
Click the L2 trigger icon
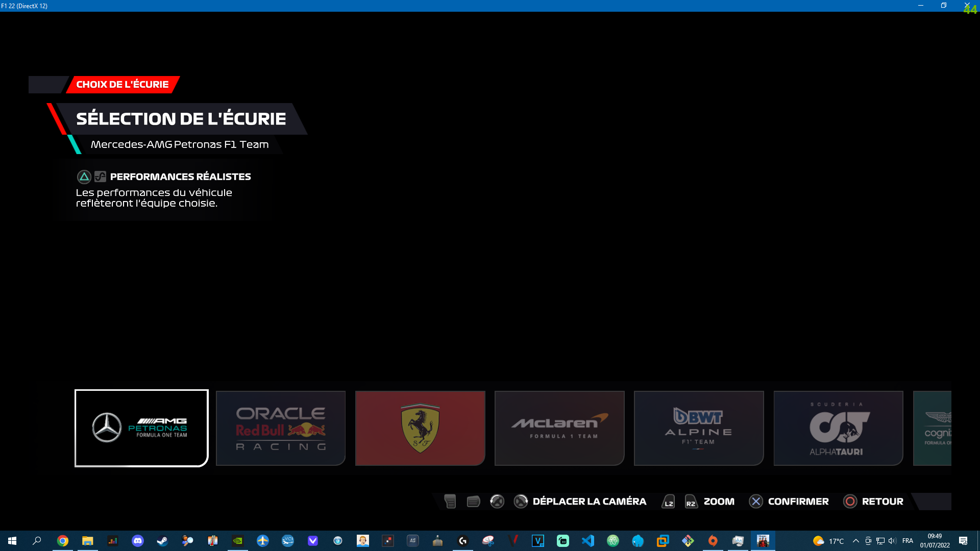(668, 502)
